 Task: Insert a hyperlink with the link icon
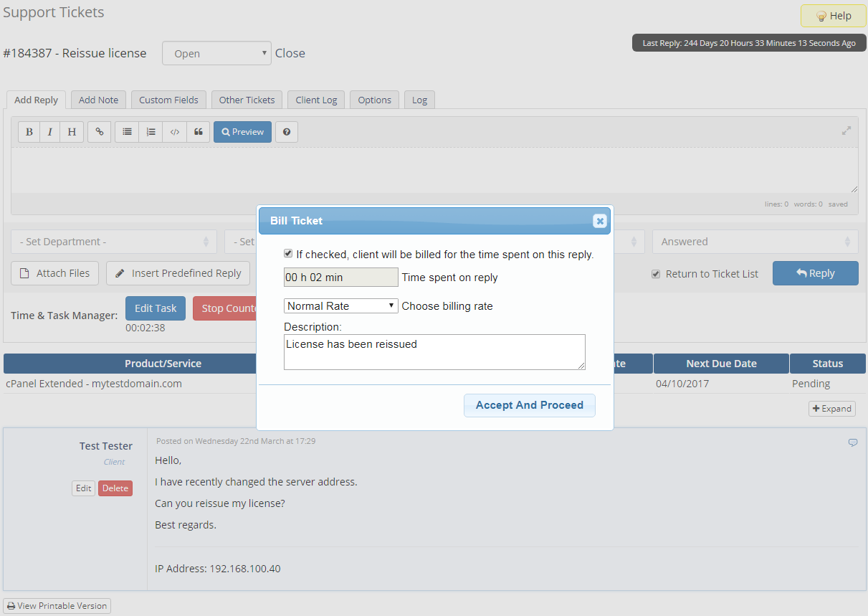[99, 132]
